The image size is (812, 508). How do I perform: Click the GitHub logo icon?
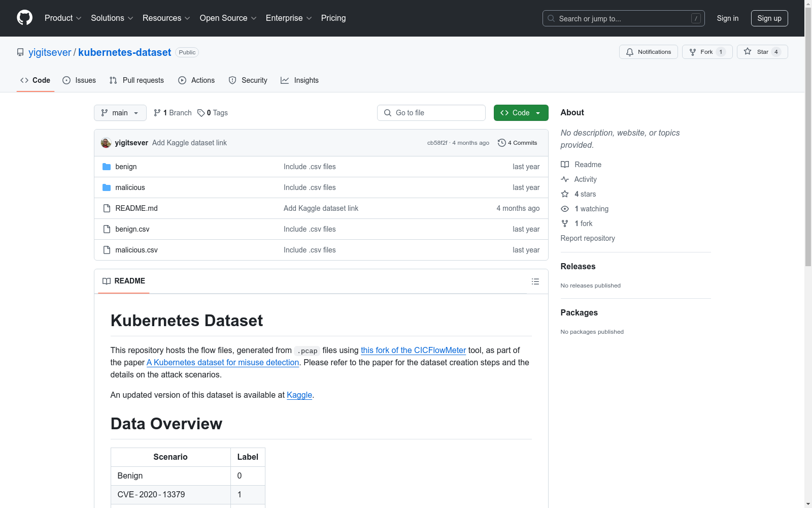[x=24, y=18]
